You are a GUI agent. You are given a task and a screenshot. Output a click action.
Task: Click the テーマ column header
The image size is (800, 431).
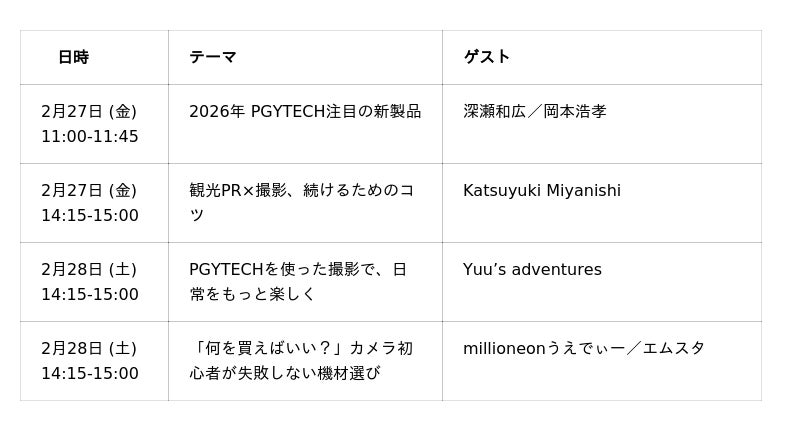pyautogui.click(x=213, y=57)
